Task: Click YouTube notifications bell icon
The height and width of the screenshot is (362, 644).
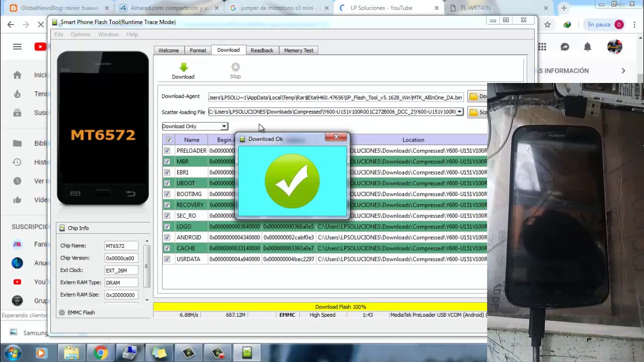Action: coord(587,47)
